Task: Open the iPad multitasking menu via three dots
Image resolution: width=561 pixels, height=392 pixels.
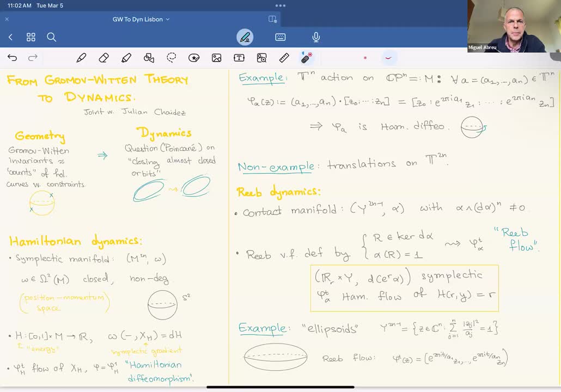Action: click(x=280, y=5)
